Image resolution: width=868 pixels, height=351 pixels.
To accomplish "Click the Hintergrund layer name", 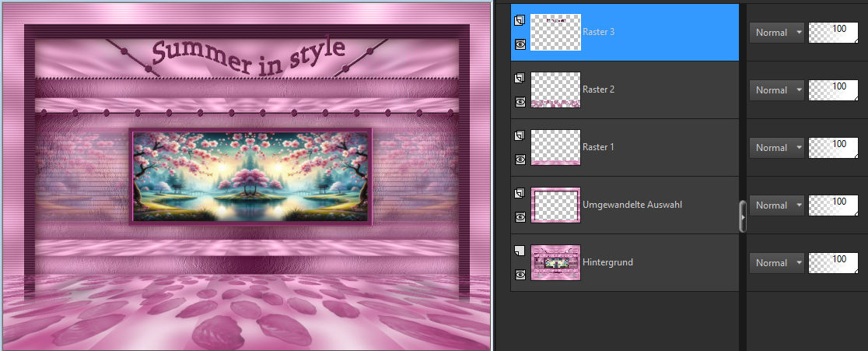I will coord(607,262).
